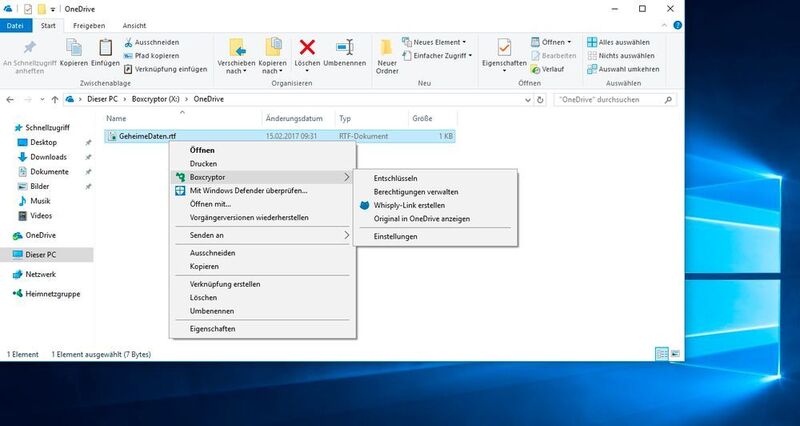Expand the Senden an submenu
This screenshot has width=800, height=426.
pos(263,235)
